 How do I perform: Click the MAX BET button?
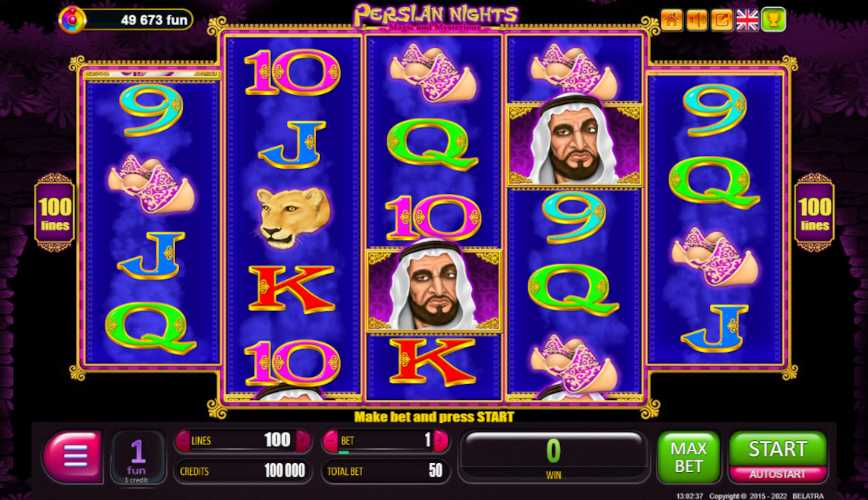pos(688,457)
